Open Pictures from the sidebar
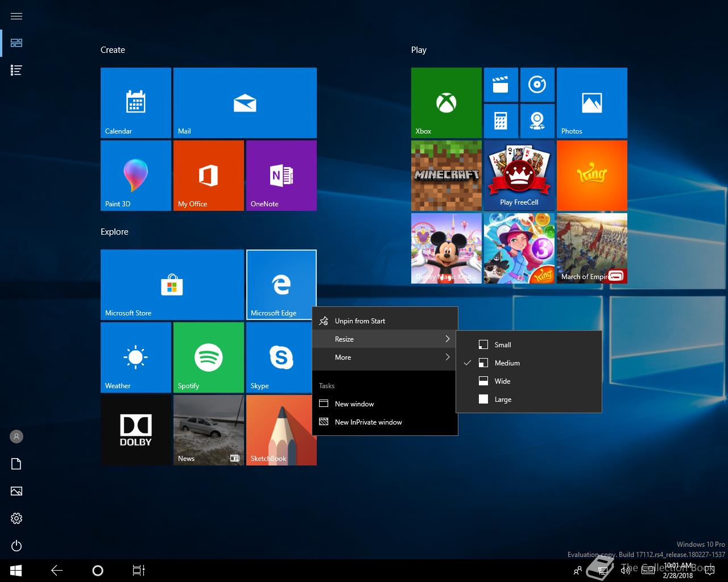728x582 pixels. pos(16,491)
